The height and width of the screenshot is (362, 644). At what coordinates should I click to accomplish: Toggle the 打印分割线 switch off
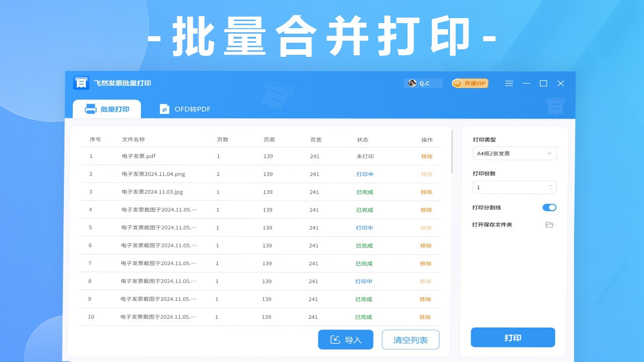(x=549, y=208)
